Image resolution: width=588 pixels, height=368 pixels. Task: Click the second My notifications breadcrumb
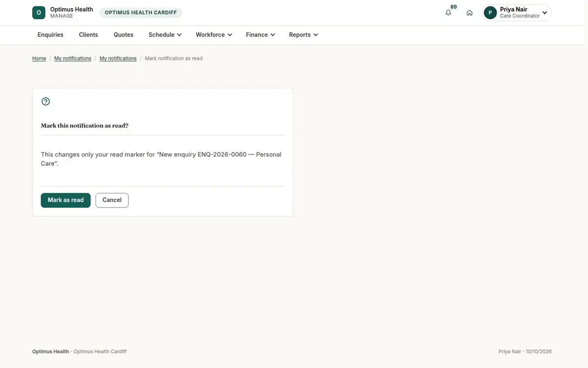coord(118,58)
